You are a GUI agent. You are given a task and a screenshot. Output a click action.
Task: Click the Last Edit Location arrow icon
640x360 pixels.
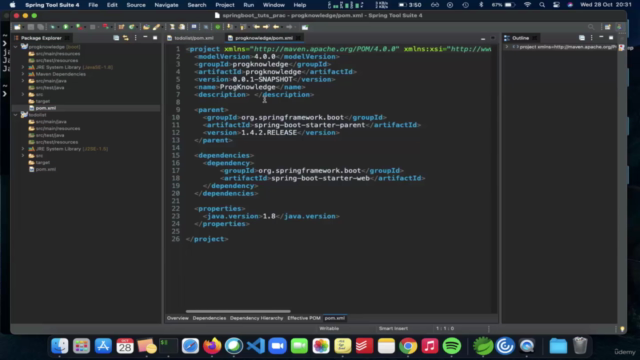256,27
